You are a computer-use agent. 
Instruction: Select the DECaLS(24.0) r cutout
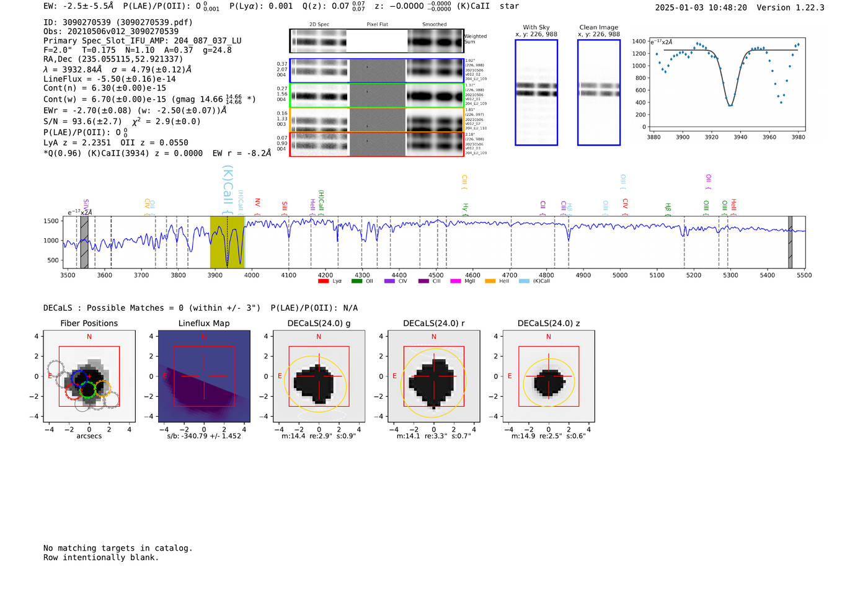[434, 376]
